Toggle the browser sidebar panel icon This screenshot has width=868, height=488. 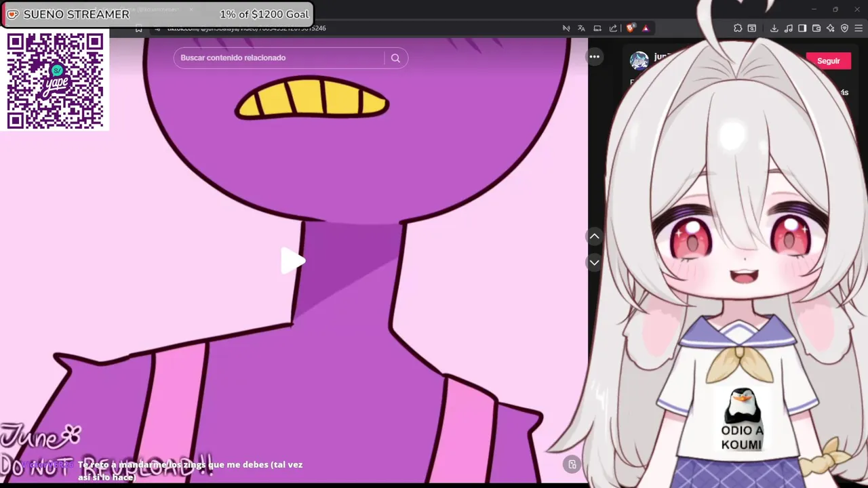click(x=802, y=28)
